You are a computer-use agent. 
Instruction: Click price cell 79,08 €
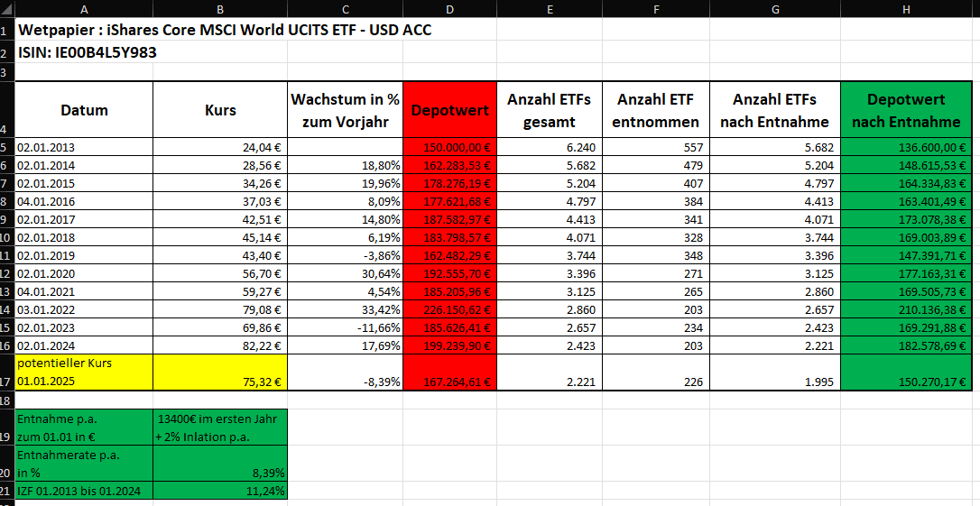click(x=220, y=310)
